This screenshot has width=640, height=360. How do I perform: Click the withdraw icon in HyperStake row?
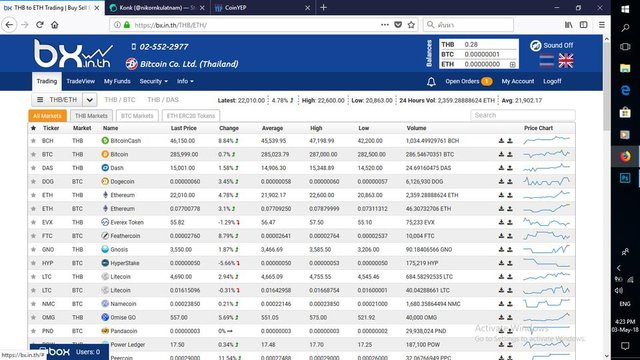(510, 263)
